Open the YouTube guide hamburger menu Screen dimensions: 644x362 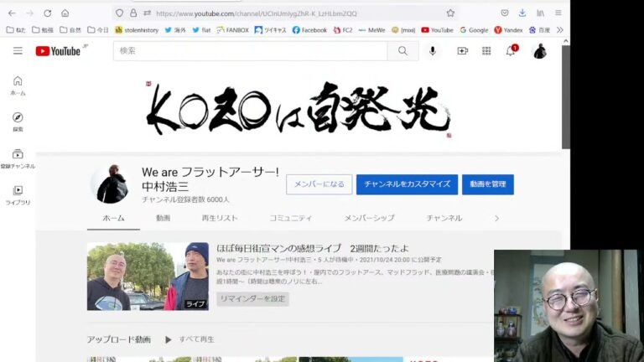tap(18, 51)
